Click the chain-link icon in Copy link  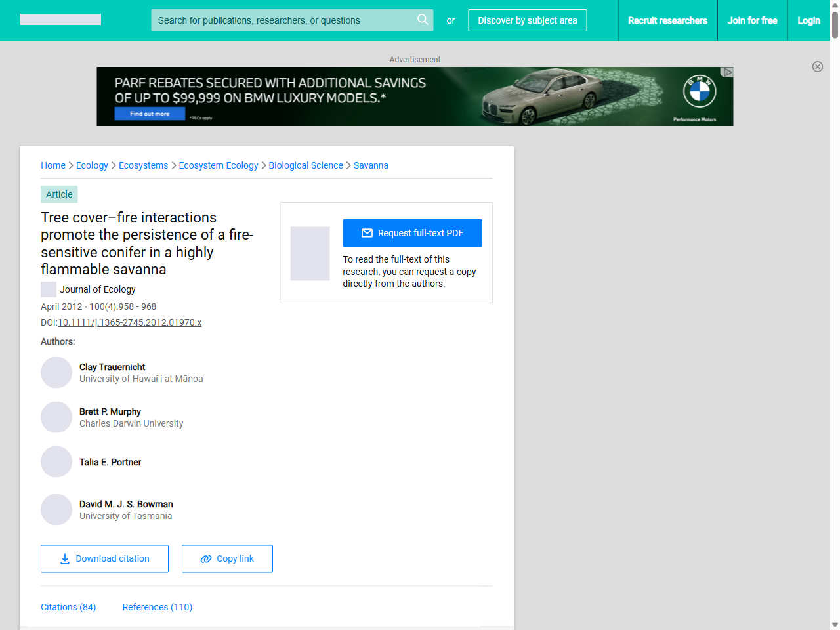click(x=205, y=558)
